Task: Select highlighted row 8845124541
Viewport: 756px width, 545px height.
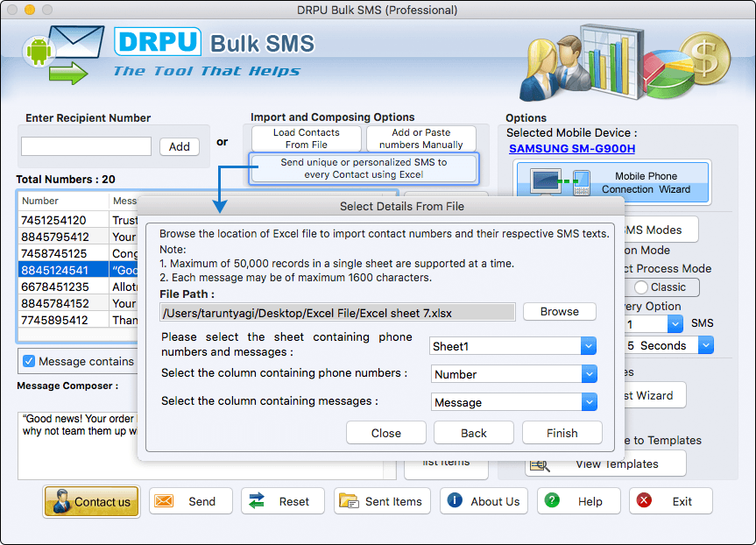Action: point(78,270)
